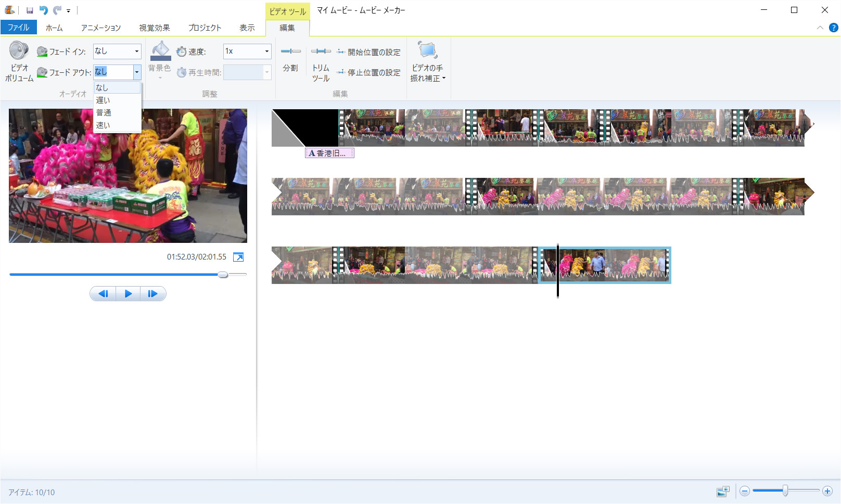
Task: Select 遅い from the fade out list
Action: pos(103,100)
